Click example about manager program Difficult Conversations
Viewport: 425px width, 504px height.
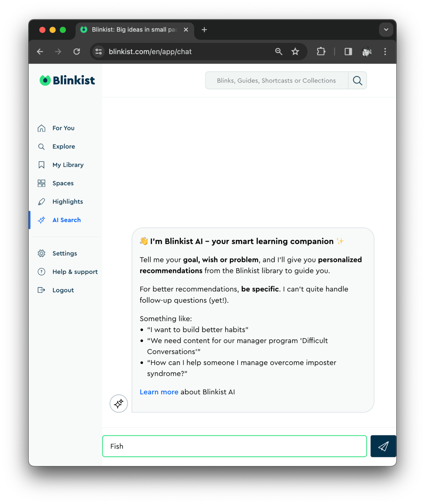(x=237, y=346)
